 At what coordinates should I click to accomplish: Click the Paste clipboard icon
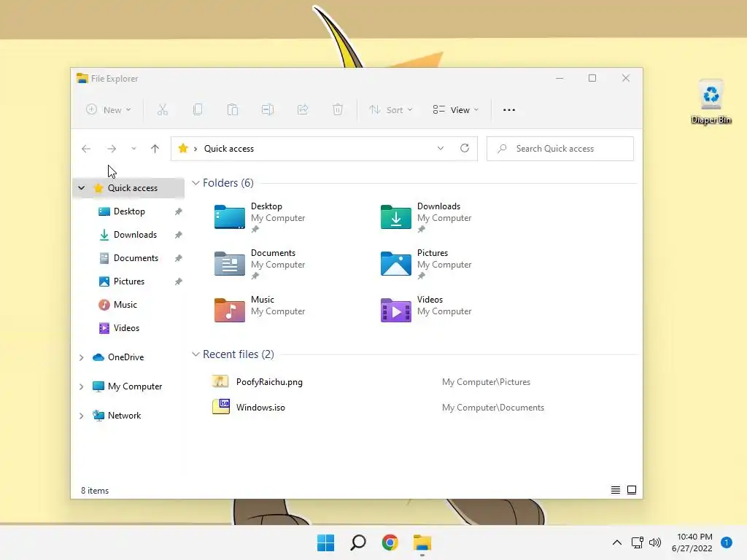(233, 110)
